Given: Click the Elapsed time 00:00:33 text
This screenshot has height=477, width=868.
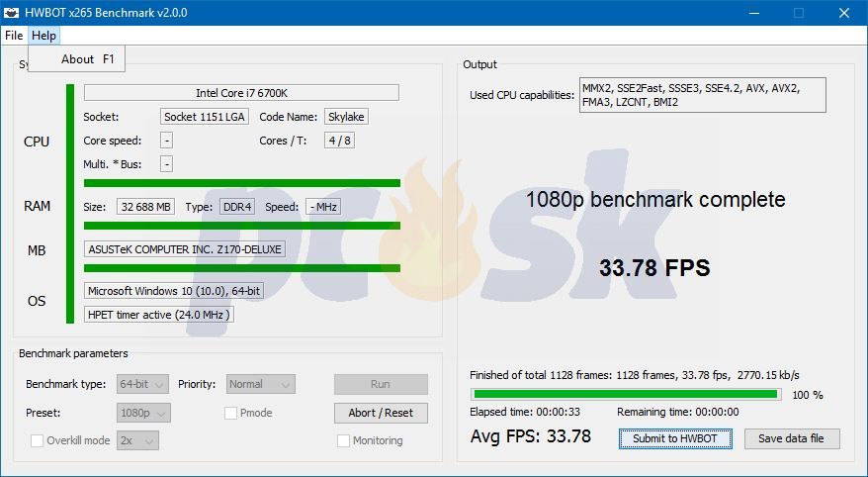Looking at the screenshot, I should point(525,413).
